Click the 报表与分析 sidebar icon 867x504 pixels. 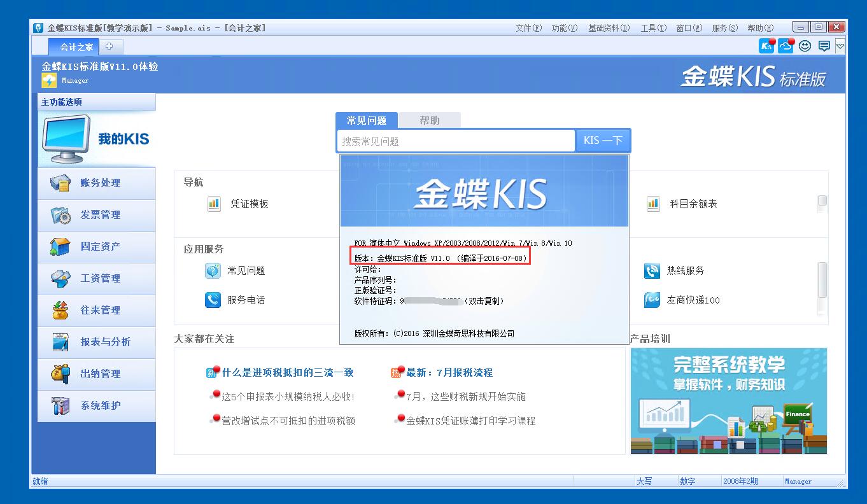[60, 342]
